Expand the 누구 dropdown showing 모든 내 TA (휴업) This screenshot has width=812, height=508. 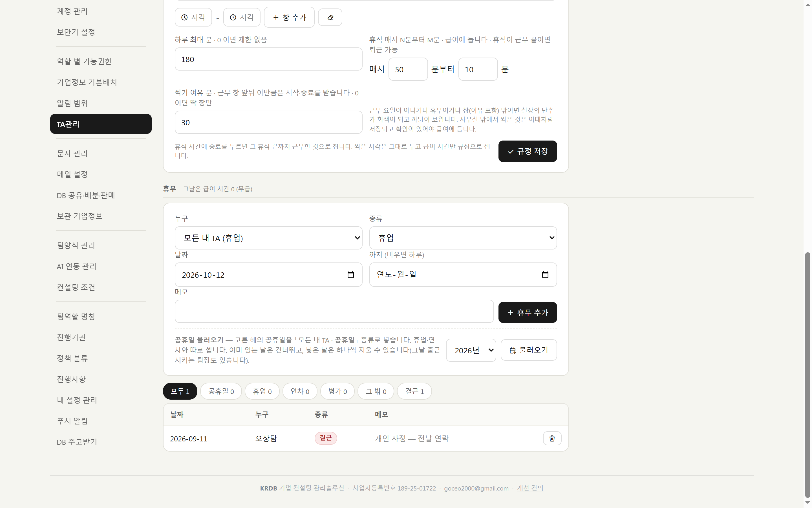[x=268, y=238]
